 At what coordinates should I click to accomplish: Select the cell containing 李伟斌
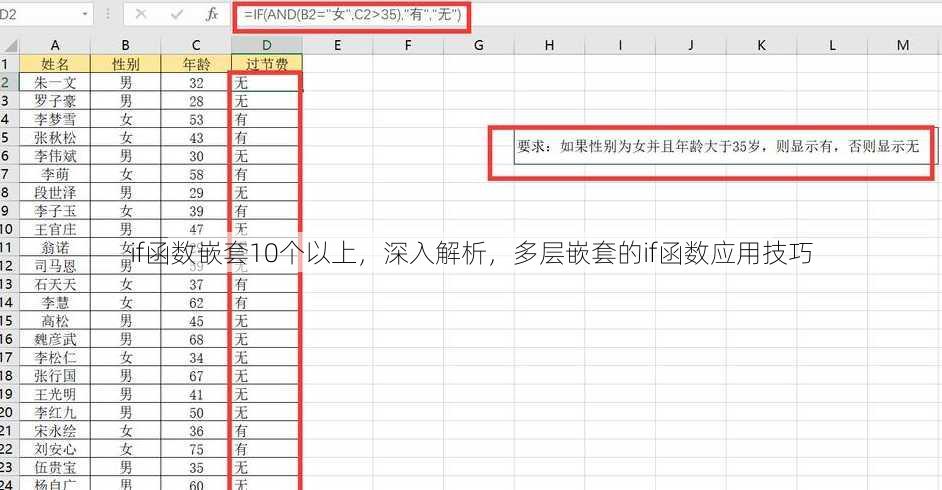pos(55,156)
